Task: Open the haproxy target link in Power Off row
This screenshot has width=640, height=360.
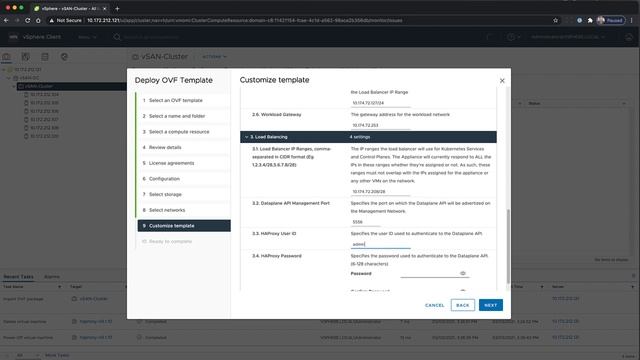Action: (x=96, y=338)
